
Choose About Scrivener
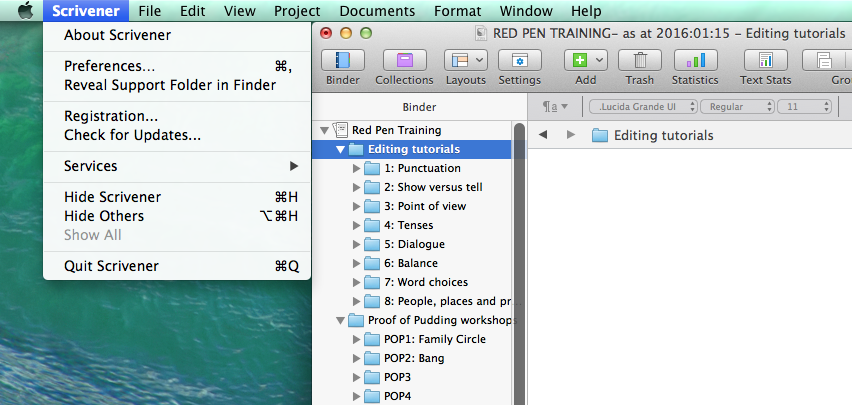coord(177,35)
